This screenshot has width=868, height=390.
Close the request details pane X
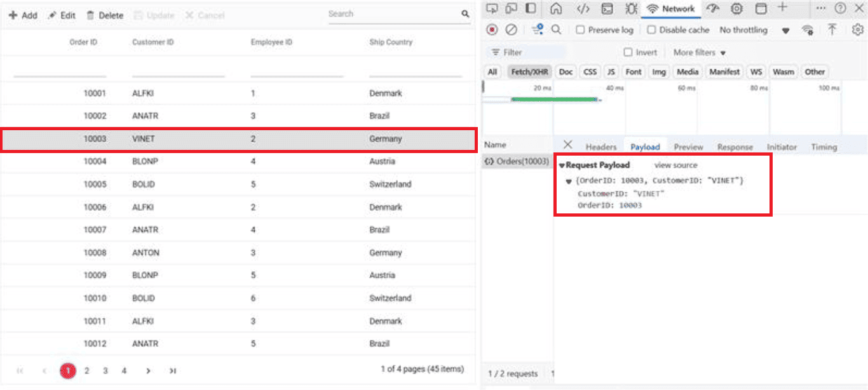click(x=568, y=145)
